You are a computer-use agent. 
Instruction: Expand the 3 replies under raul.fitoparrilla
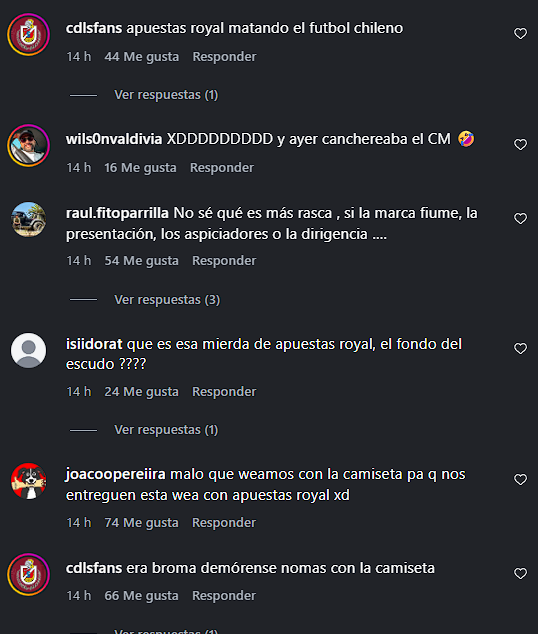167,300
